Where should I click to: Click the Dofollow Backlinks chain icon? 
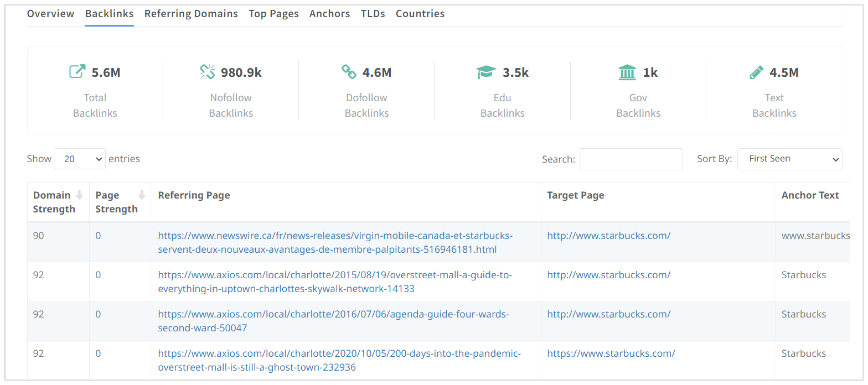tap(349, 72)
